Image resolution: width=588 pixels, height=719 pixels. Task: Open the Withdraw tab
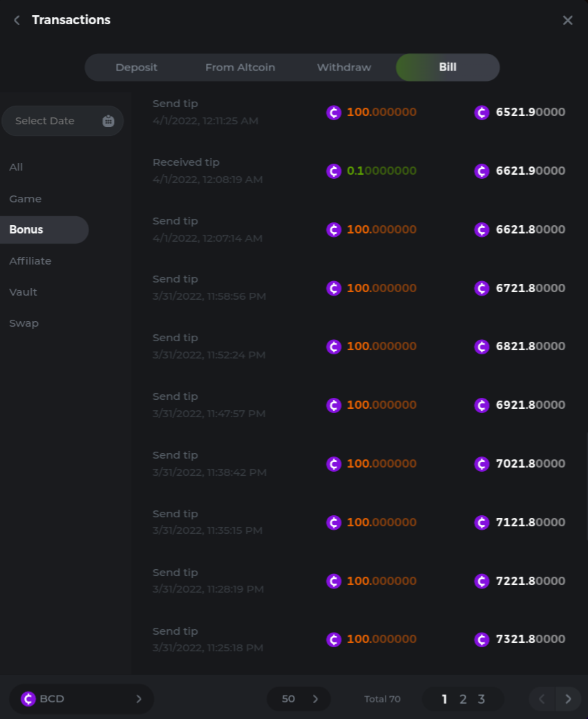[x=343, y=68]
